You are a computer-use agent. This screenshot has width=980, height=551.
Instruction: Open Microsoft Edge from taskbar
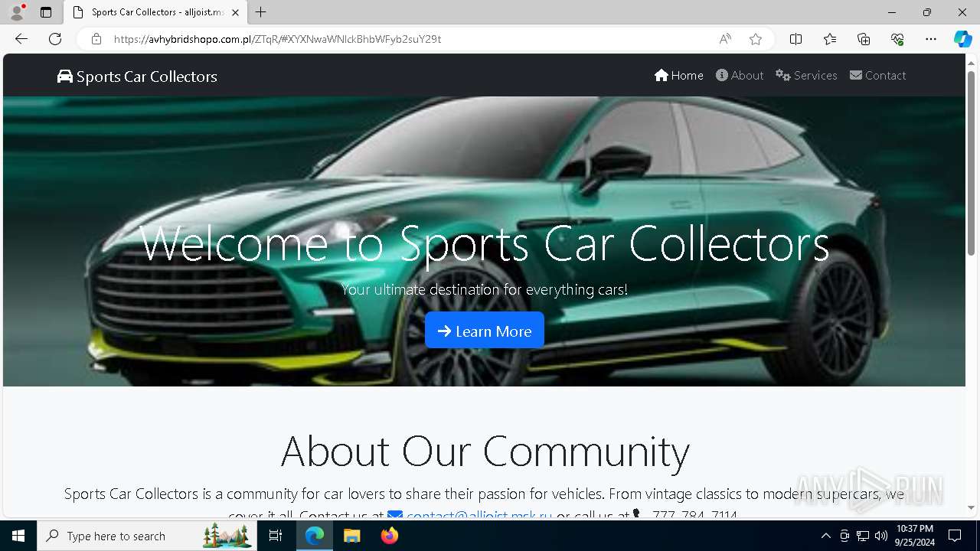coord(315,536)
